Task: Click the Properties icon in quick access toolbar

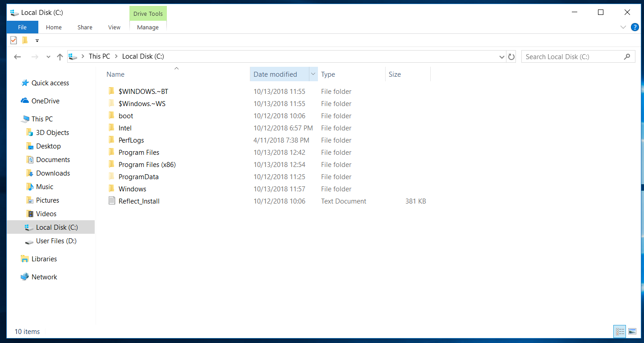Action: (x=14, y=40)
